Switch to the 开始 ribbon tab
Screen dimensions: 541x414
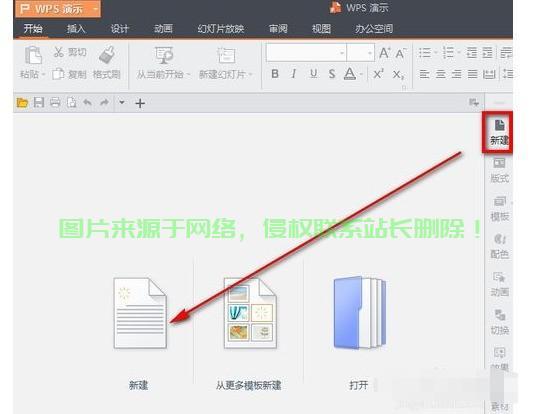coord(33,28)
